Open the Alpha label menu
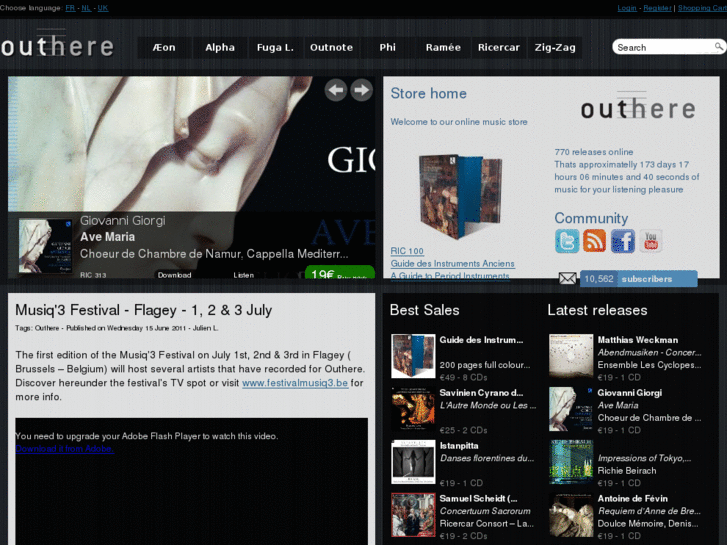Screen dimensions: 727x545 pyautogui.click(x=220, y=47)
